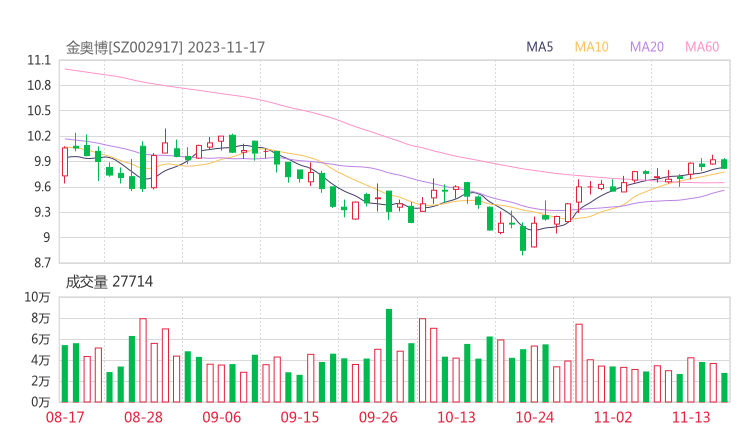Click the 10.2 price axis label
The image size is (740, 440).
tap(39, 136)
